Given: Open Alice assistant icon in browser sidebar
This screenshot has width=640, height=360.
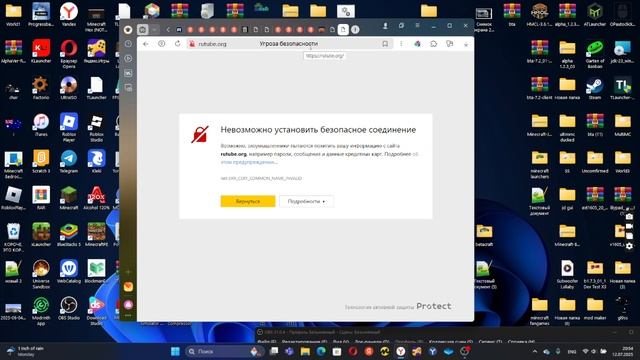Looking at the screenshot, I should point(128,304).
